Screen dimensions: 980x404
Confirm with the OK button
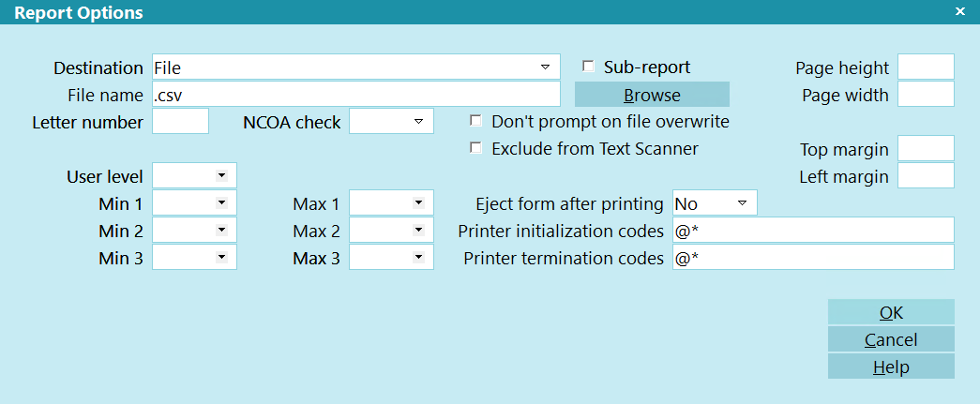[x=891, y=311]
